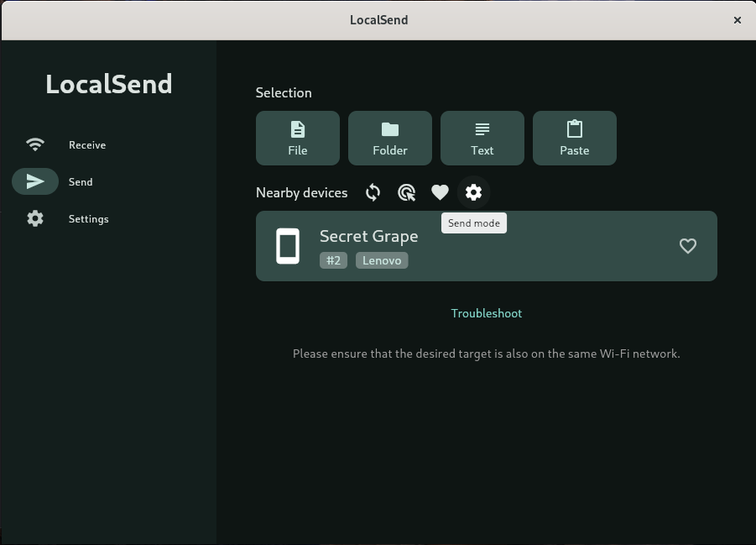Viewport: 756px width, 545px height.
Task: Refresh the nearby devices scan
Action: click(373, 192)
